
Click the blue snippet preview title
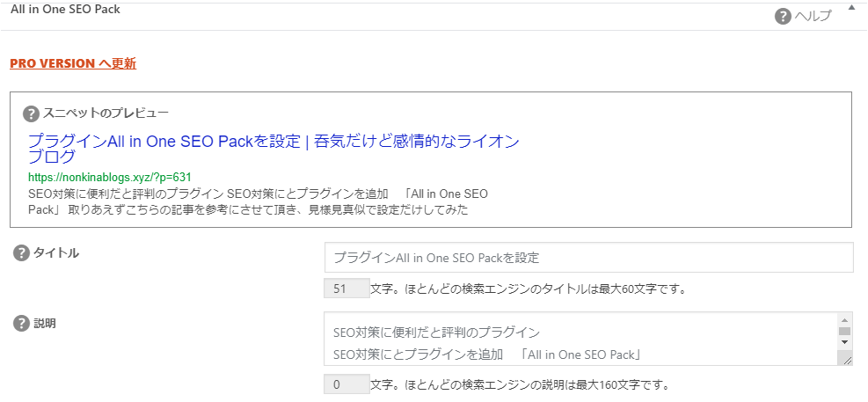[274, 149]
